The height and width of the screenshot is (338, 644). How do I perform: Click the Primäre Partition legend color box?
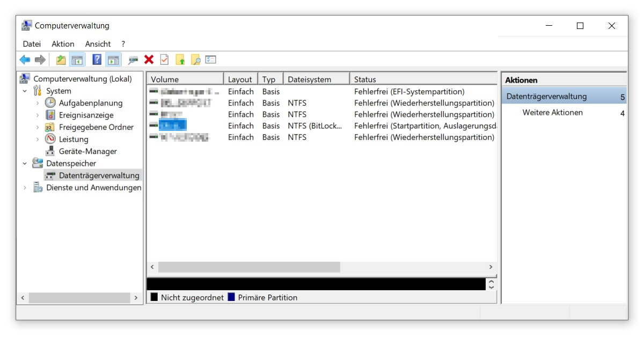point(231,297)
